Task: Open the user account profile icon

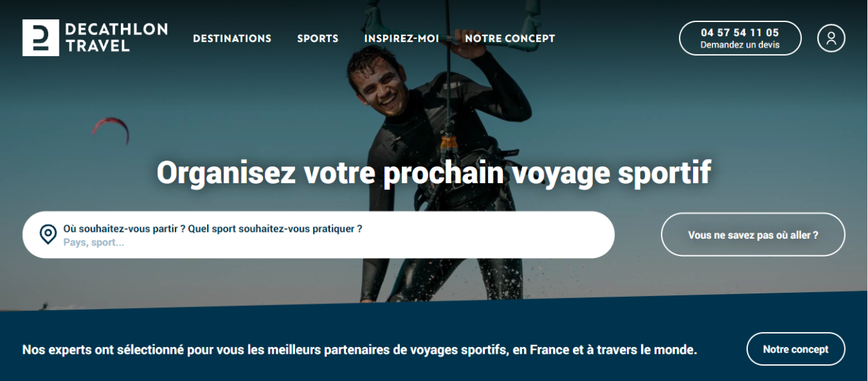Action: coord(831,38)
